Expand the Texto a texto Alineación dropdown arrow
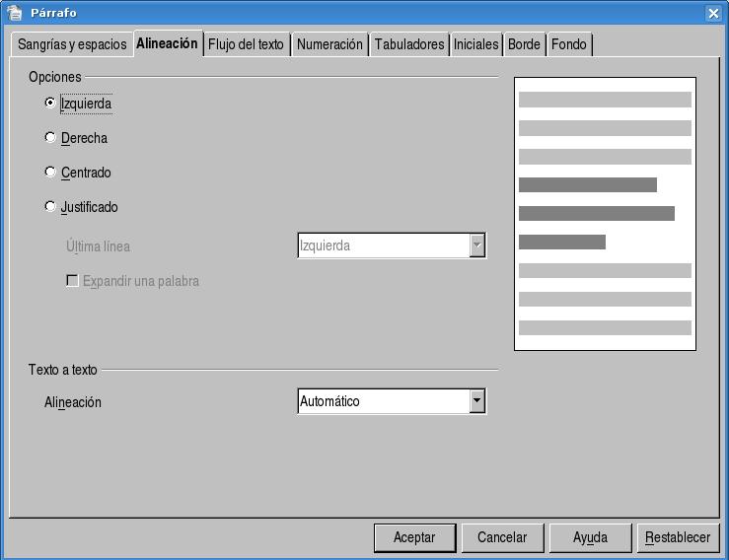The height and width of the screenshot is (560, 729). pos(477,401)
